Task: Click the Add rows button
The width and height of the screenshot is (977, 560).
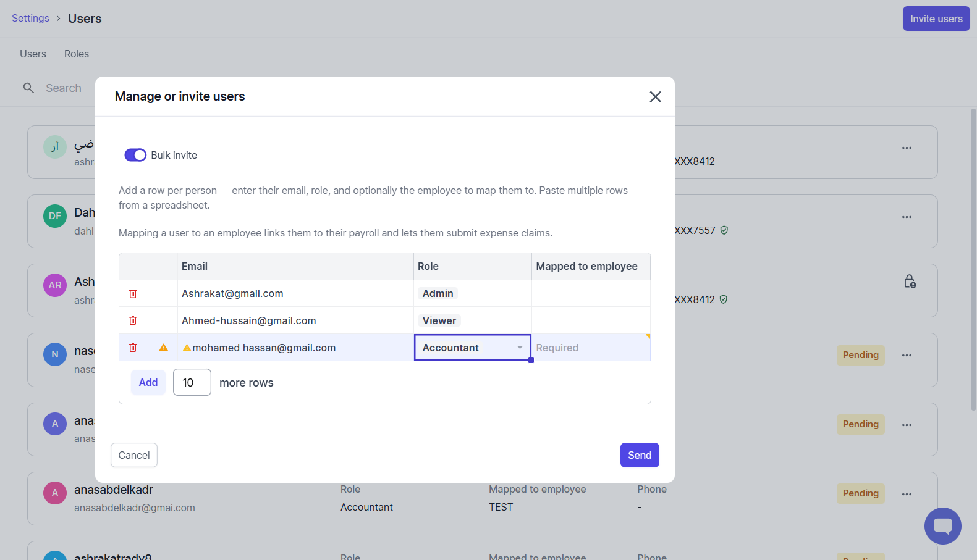Action: pos(148,382)
